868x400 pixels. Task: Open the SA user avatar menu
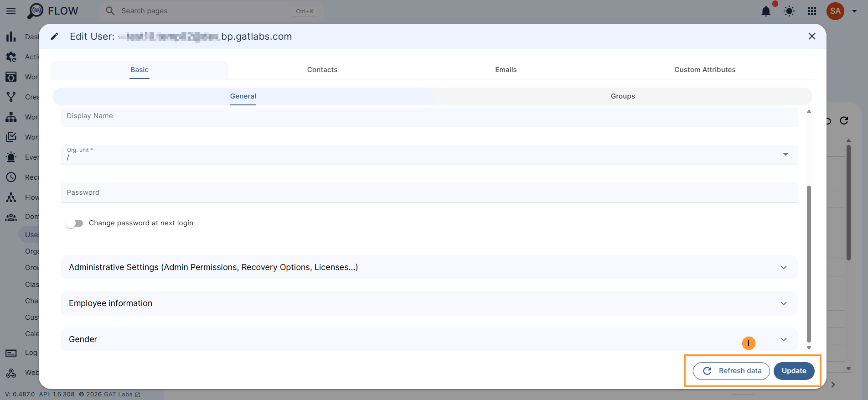tap(835, 11)
